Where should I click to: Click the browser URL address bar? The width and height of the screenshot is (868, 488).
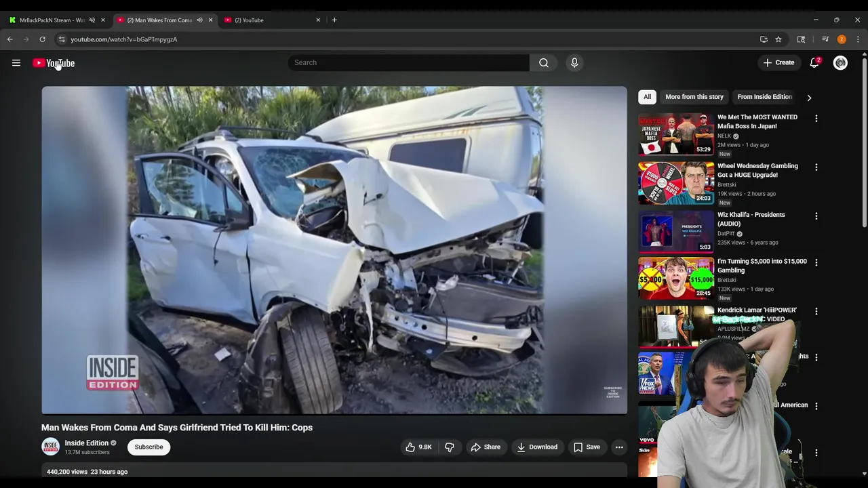[x=407, y=39]
